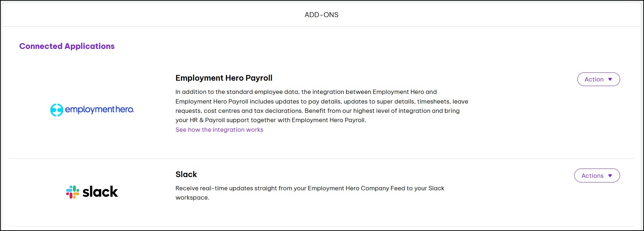Click the employmenthero blue wordmark logo
644x231 pixels.
coord(99,110)
